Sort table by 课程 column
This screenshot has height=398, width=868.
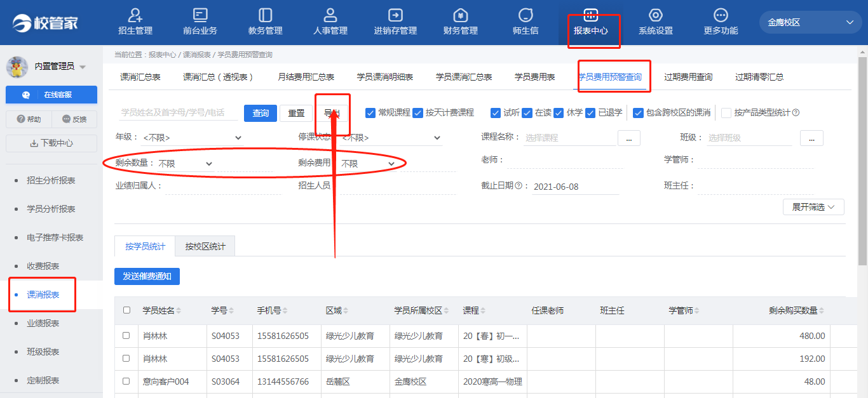[483, 311]
